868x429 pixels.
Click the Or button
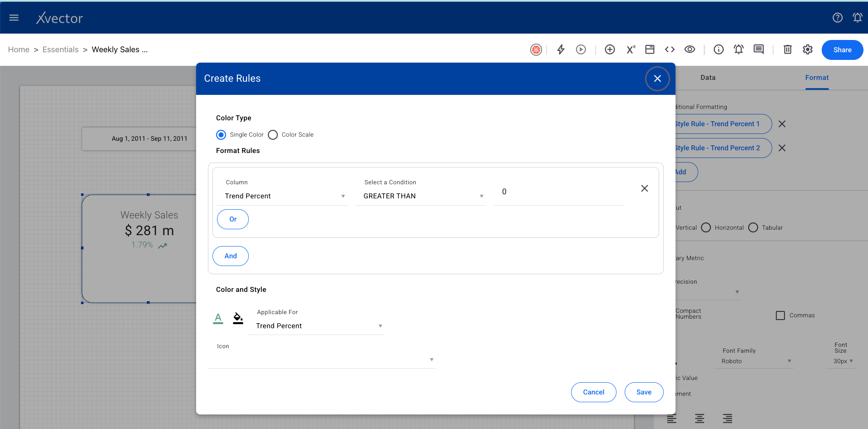(x=233, y=219)
